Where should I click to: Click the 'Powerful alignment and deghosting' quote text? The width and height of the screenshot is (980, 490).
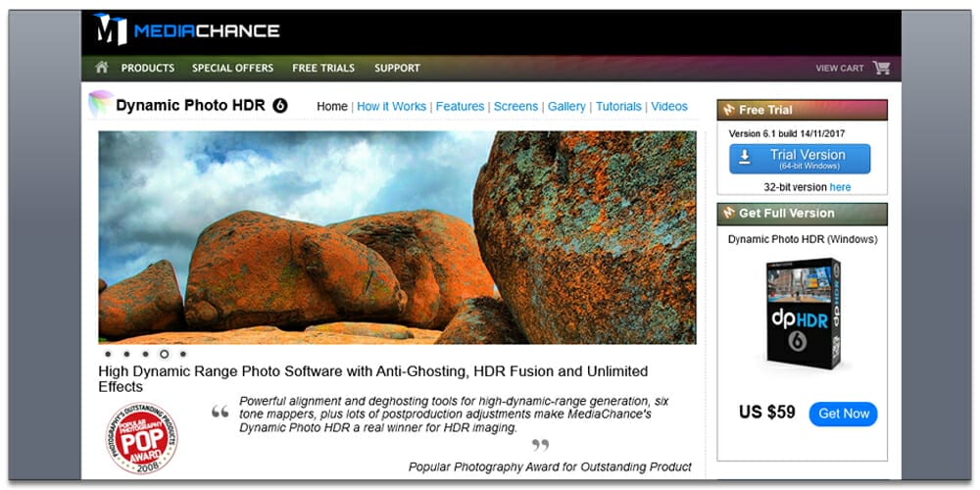455,415
